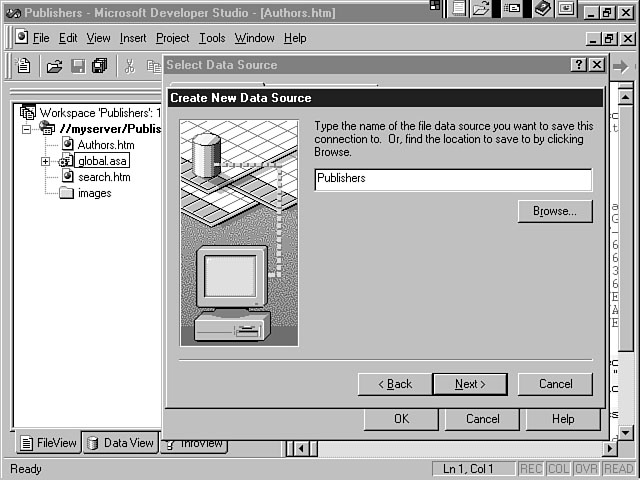
Task: Collapse the //myserver/Publishers project node
Action: (27, 129)
